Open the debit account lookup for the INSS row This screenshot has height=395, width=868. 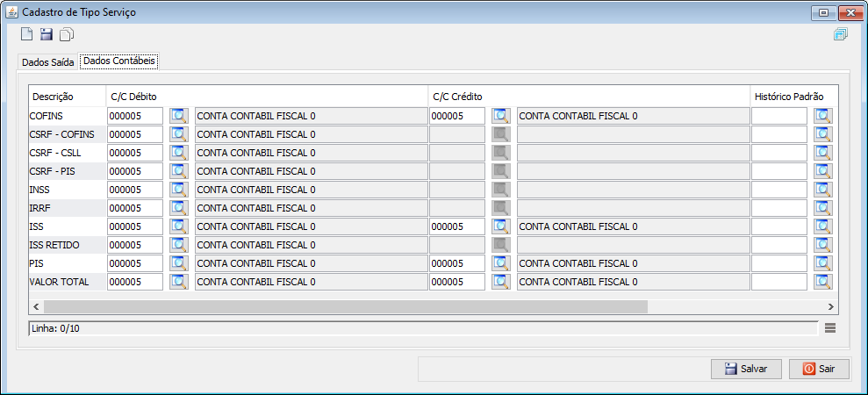179,190
